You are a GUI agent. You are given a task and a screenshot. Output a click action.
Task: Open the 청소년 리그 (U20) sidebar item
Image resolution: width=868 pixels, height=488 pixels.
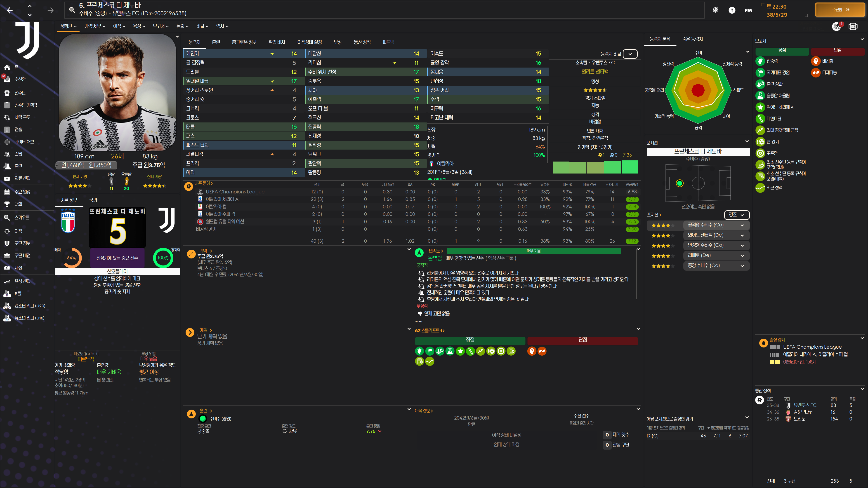(x=30, y=306)
